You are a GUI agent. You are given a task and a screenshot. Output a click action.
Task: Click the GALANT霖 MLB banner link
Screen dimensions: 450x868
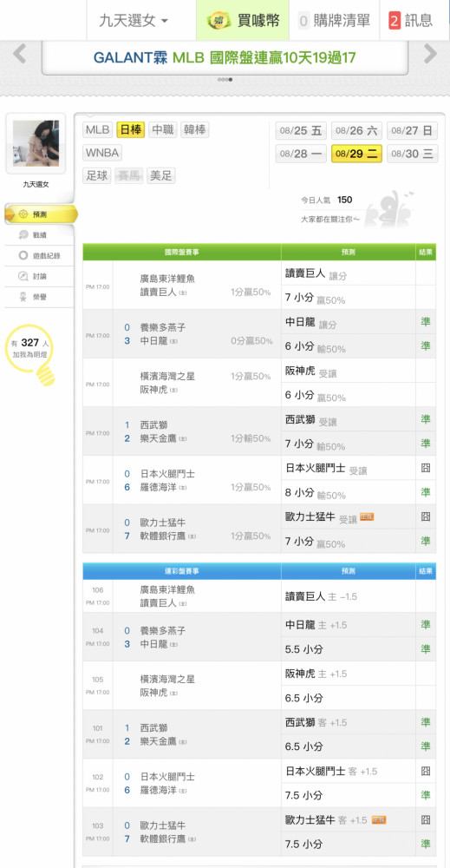point(225,57)
